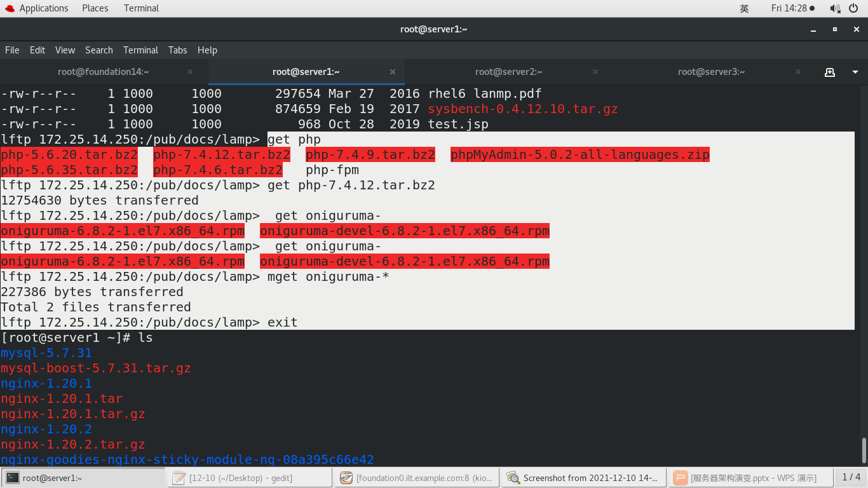Image resolution: width=868 pixels, height=488 pixels.
Task: Click the volume speaker icon
Action: 835,8
